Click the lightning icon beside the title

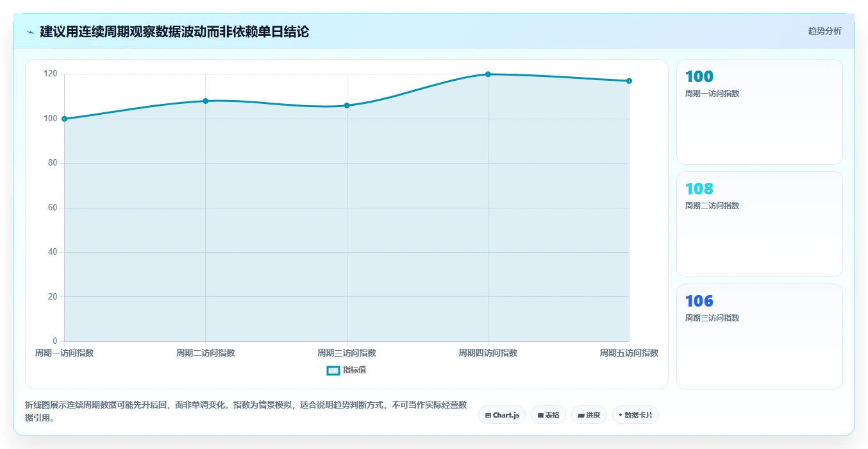tap(30, 32)
